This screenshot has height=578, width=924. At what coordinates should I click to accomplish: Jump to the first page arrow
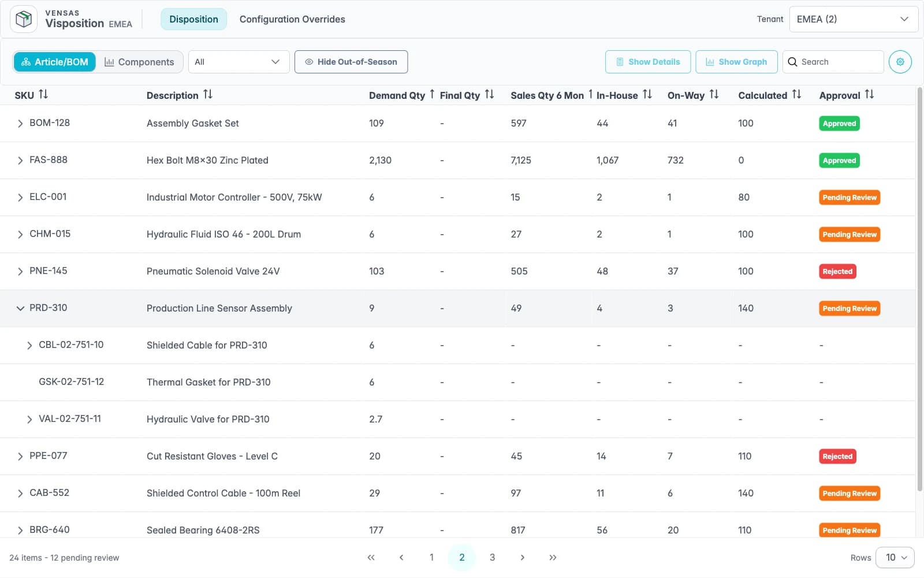[x=371, y=557]
